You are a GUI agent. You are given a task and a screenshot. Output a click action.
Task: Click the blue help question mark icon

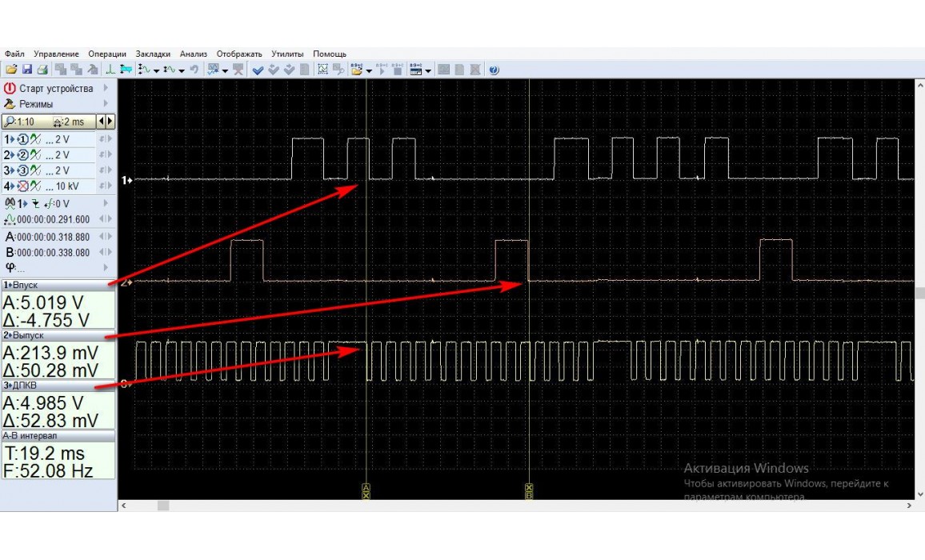pyautogui.click(x=494, y=70)
